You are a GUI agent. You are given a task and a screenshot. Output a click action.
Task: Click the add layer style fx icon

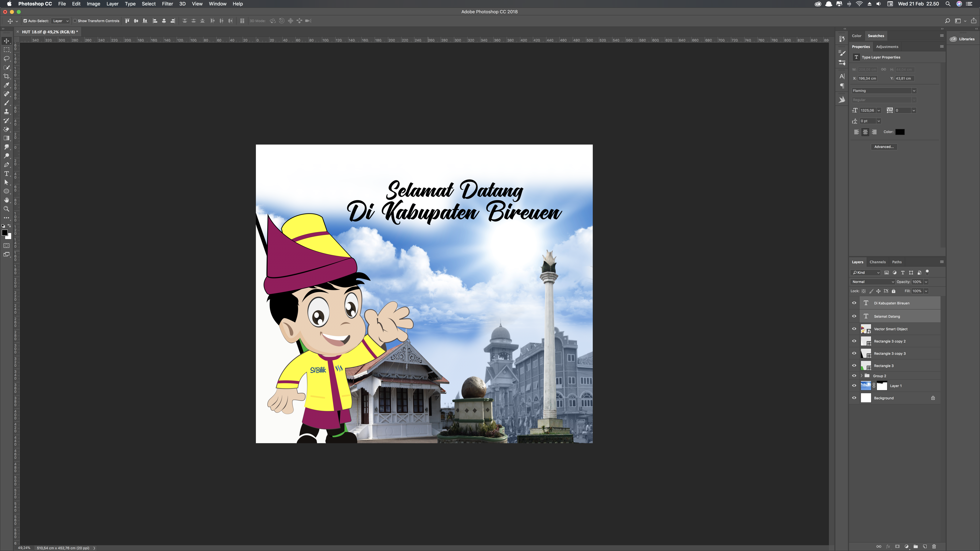888,546
